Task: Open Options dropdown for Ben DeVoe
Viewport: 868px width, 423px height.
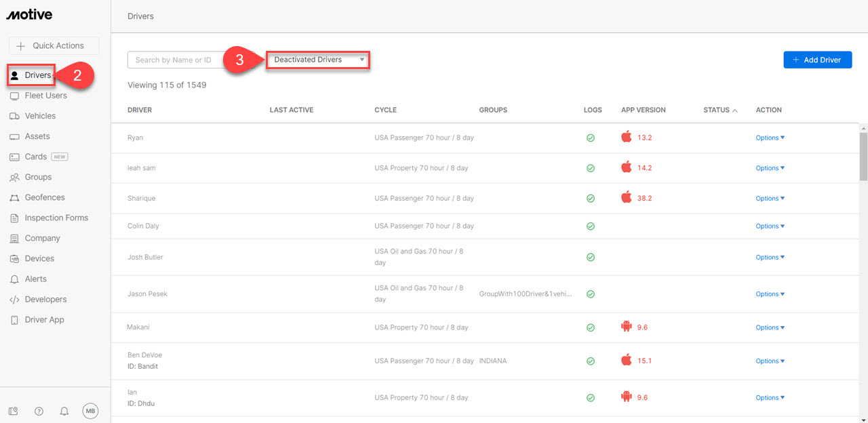Action: pyautogui.click(x=770, y=361)
